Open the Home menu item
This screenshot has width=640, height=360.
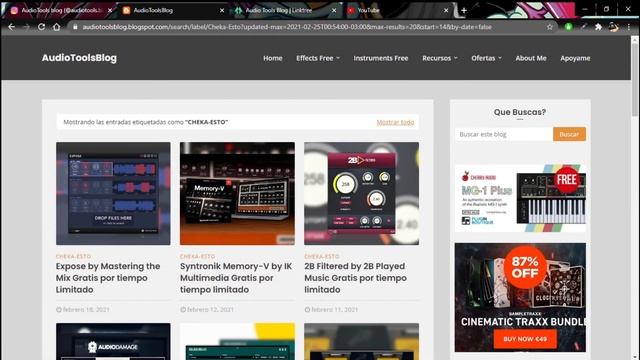coord(273,58)
